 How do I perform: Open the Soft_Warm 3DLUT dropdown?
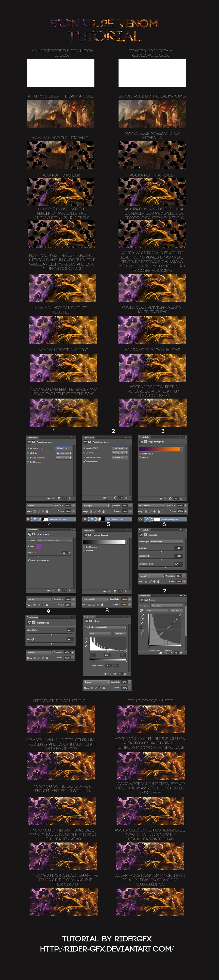click(120, 448)
